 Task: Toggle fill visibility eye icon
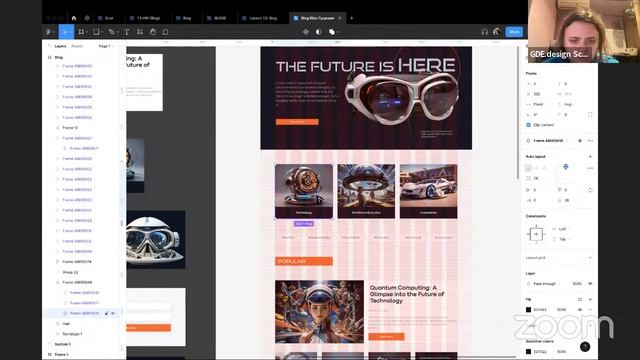click(580, 310)
